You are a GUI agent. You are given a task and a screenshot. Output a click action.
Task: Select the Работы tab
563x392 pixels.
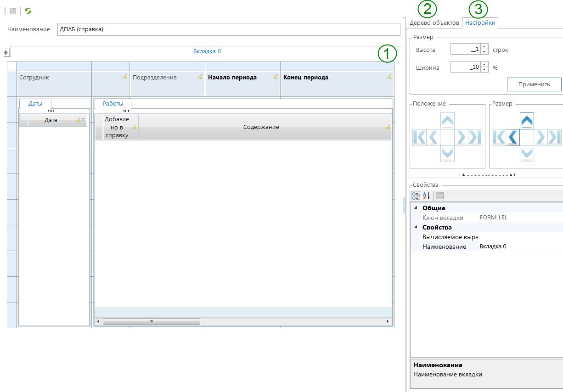[113, 104]
